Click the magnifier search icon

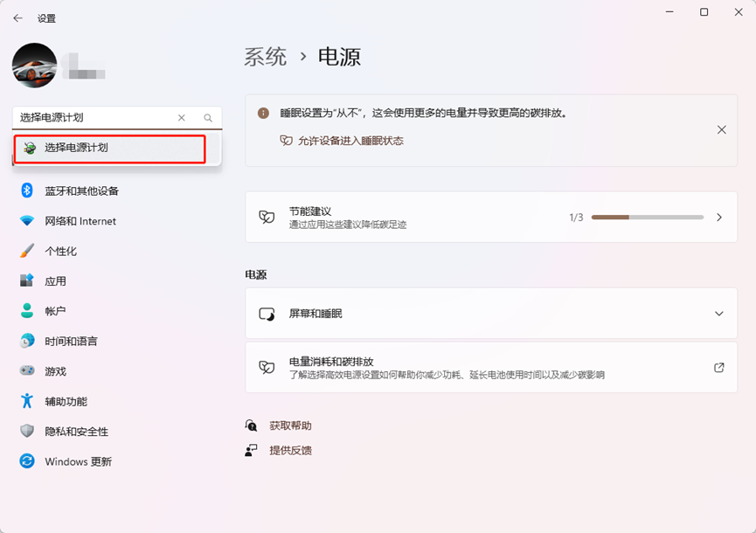[x=208, y=118]
